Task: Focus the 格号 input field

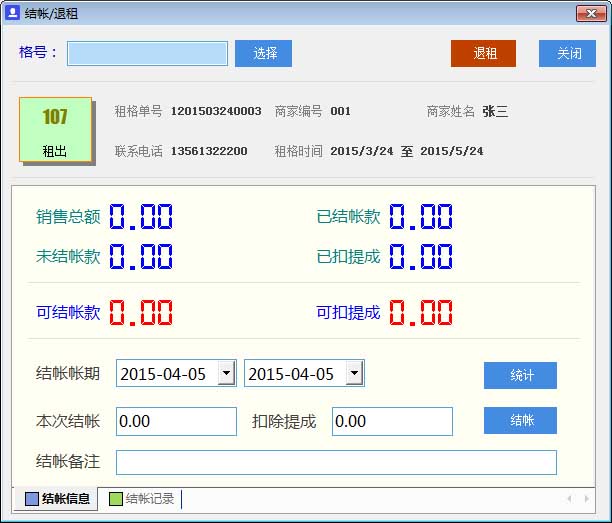Action: [x=147, y=53]
